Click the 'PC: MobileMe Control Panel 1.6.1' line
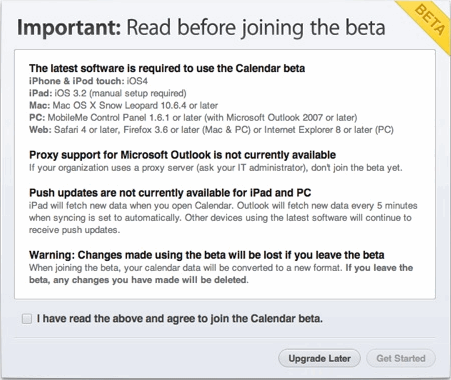 click(x=193, y=118)
